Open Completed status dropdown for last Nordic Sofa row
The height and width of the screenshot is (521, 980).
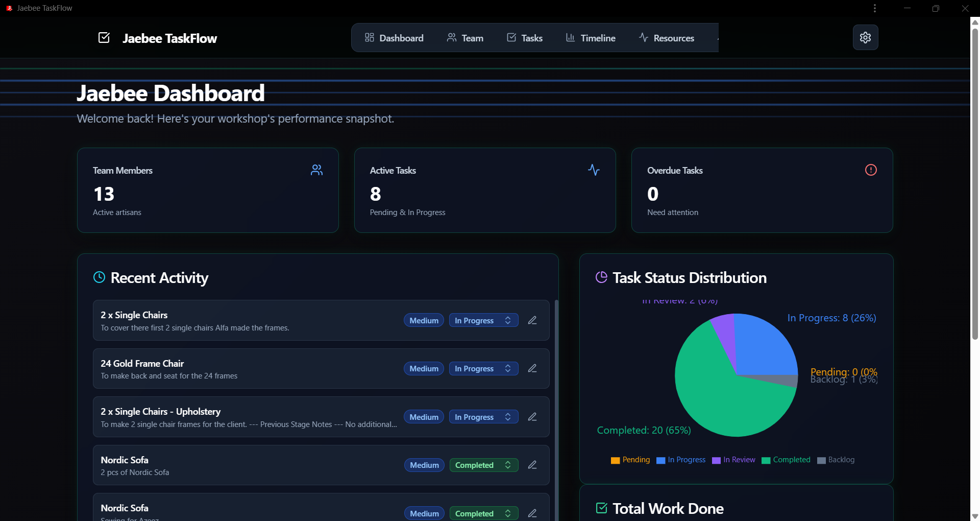tap(483, 513)
